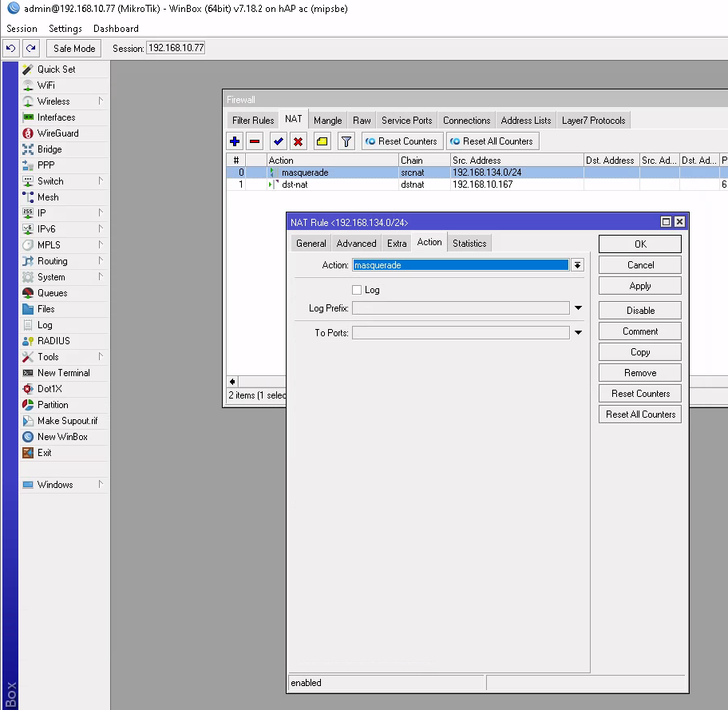The width and height of the screenshot is (728, 710).
Task: Expand the Windows submenu
Action: [x=101, y=485]
